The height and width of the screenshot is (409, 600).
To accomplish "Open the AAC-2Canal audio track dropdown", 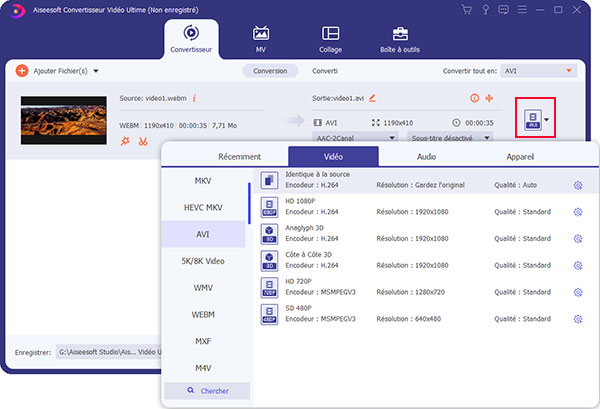I will (x=355, y=138).
